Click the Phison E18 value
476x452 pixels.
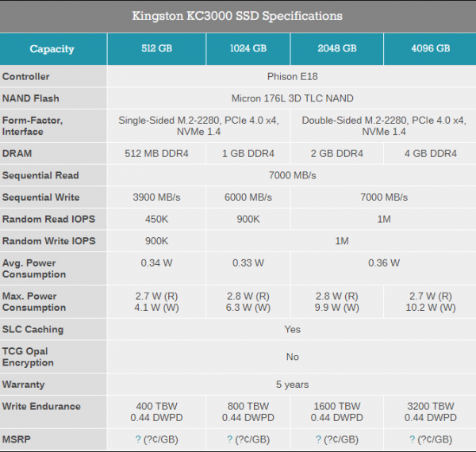[292, 76]
